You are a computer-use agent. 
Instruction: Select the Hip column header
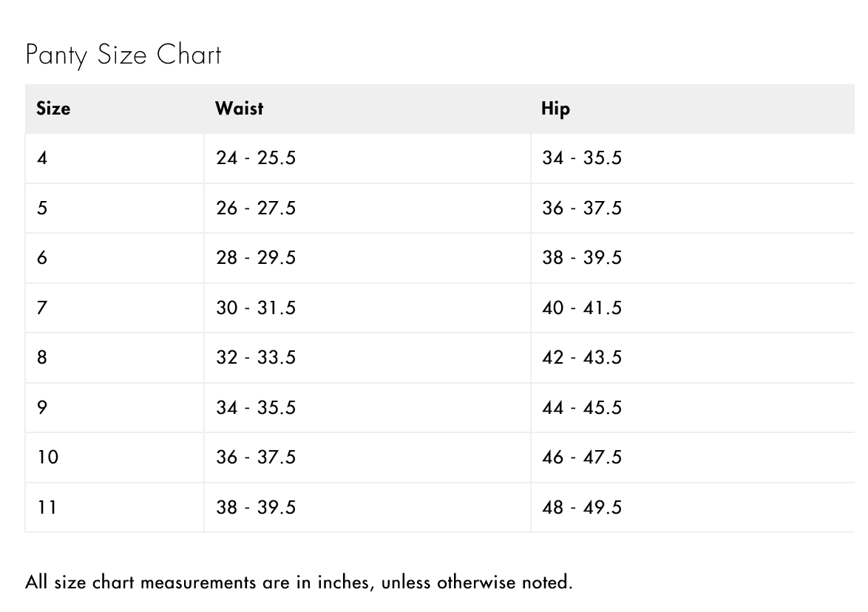(555, 109)
